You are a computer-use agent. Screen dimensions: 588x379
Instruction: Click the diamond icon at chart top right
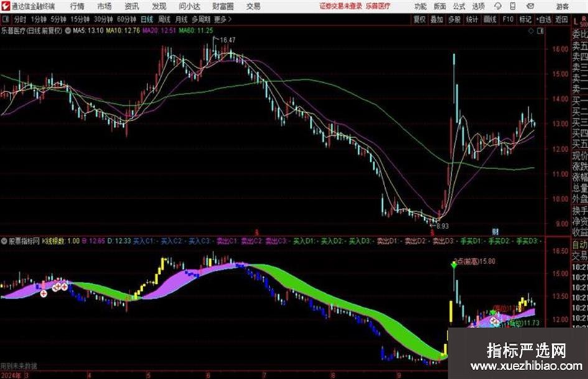tap(531, 31)
